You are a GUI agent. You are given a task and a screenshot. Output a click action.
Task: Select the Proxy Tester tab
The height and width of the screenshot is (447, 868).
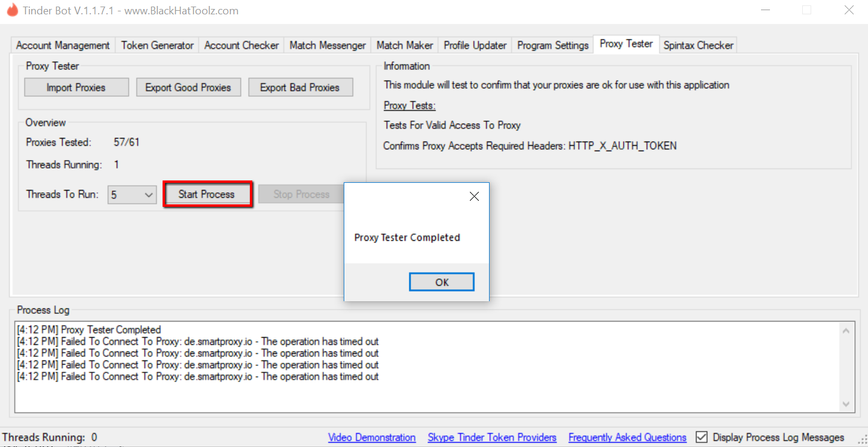[x=626, y=44]
